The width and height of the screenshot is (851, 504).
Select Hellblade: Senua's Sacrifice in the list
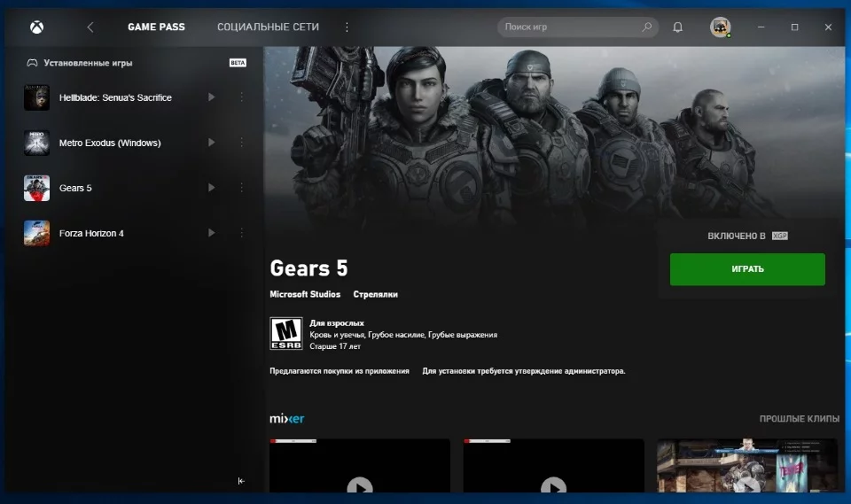pyautogui.click(x=115, y=97)
